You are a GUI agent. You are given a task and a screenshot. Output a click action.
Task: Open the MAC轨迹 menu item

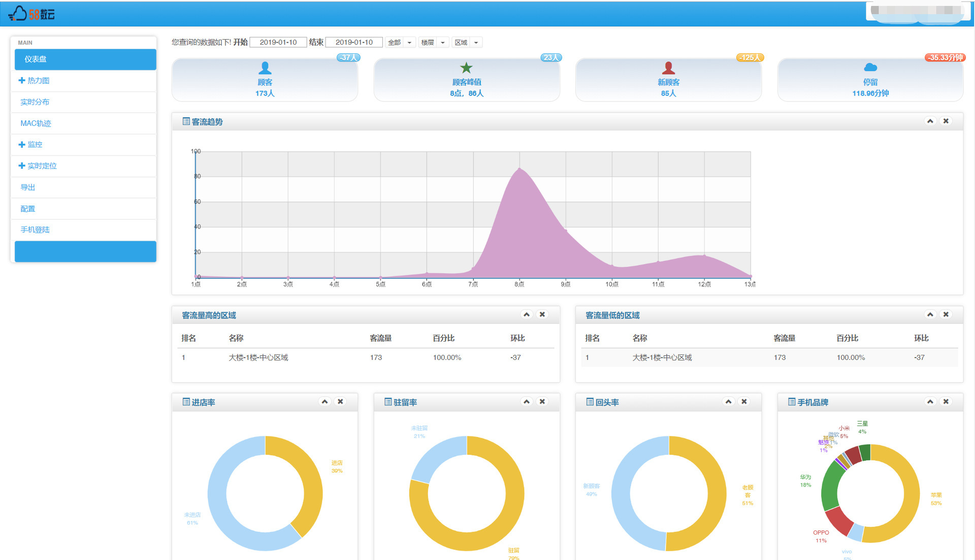coord(36,123)
